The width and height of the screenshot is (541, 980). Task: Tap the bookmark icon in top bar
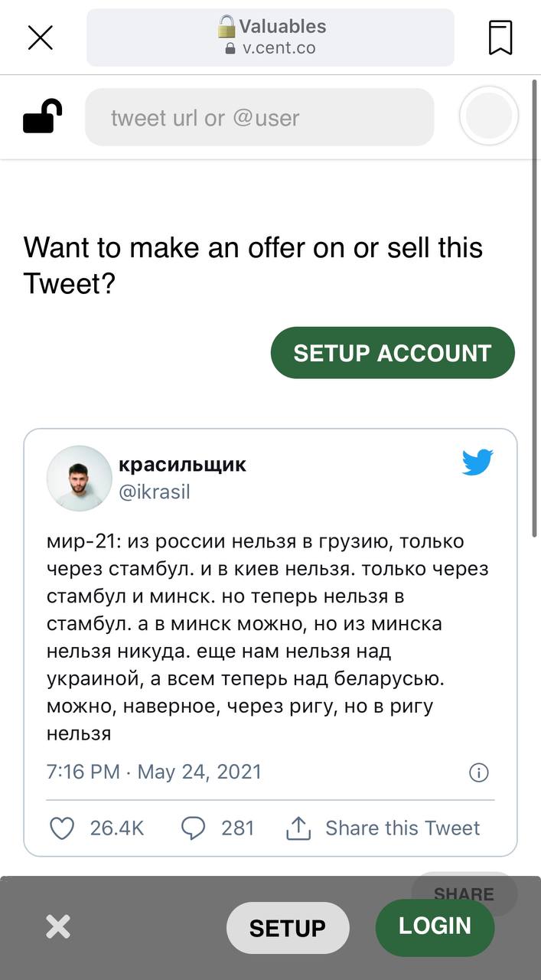click(x=500, y=38)
